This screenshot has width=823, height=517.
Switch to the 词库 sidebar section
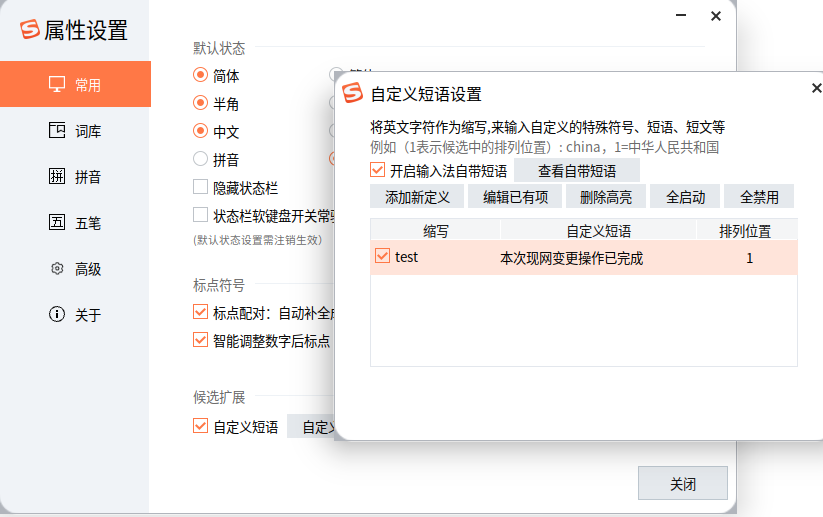[x=76, y=131]
